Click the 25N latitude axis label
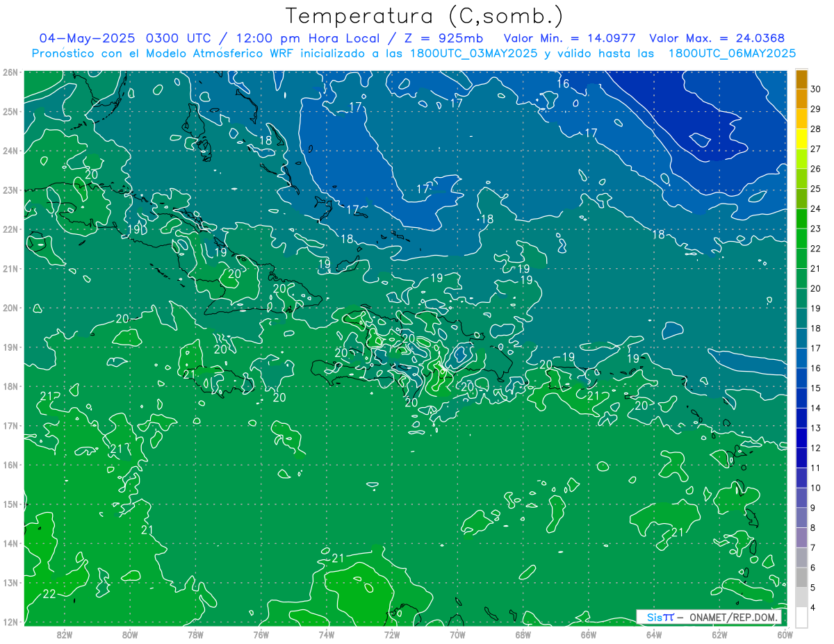The image size is (834, 644). (10, 111)
